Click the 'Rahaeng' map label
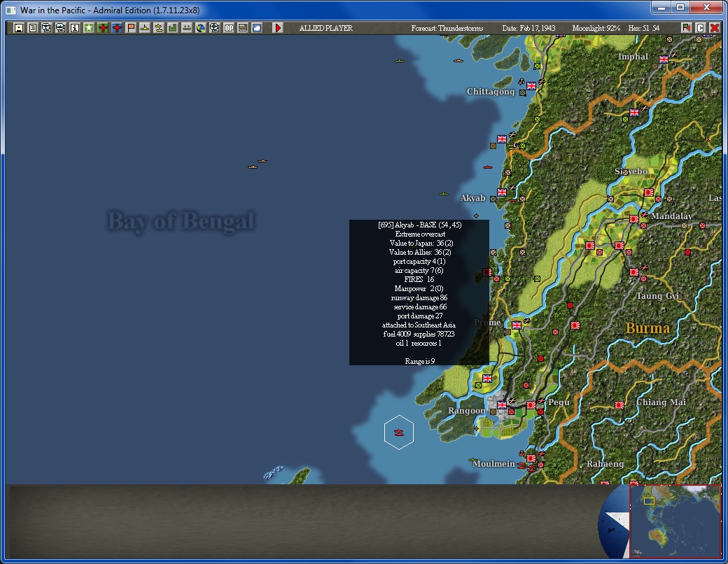This screenshot has width=728, height=564. pyautogui.click(x=605, y=464)
